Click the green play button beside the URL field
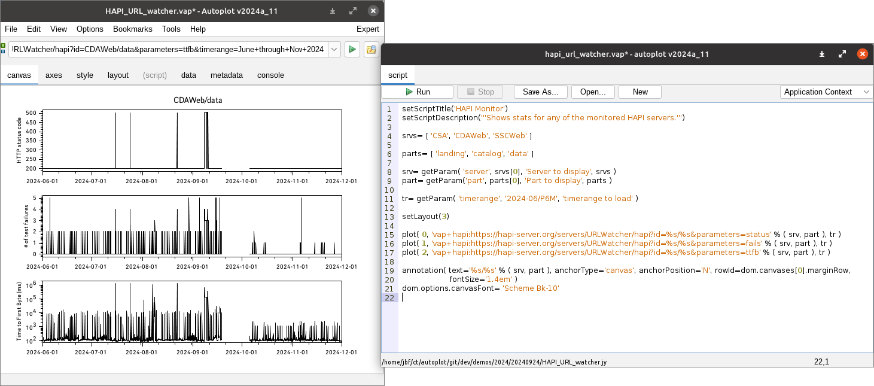This screenshot has width=874, height=386. point(352,50)
